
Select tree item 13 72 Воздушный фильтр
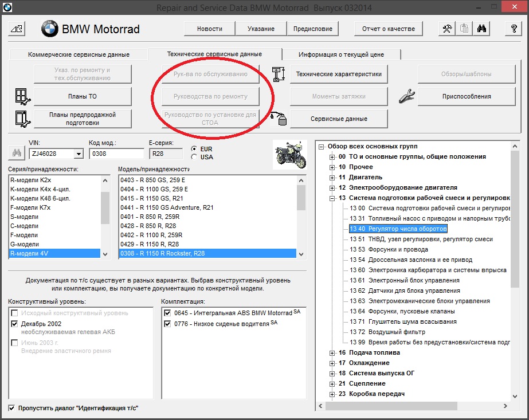pos(387,332)
